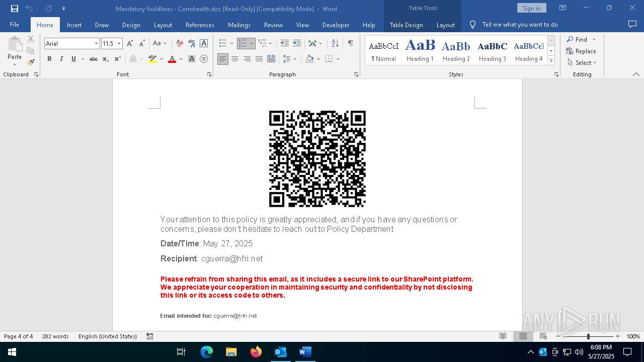The image size is (644, 362).
Task: Open Microsoft Edge from the taskbar
Action: 207,352
